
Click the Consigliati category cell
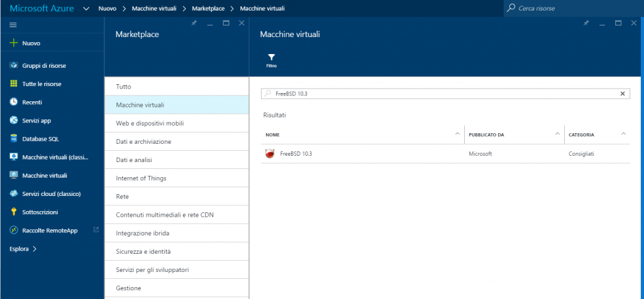582,154
